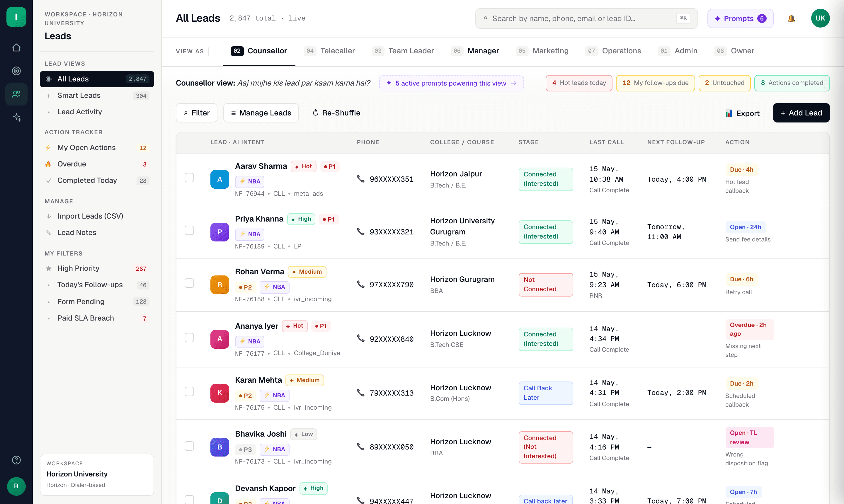The image size is (844, 504).
Task: Open High Priority filter
Action: pyautogui.click(x=97, y=268)
